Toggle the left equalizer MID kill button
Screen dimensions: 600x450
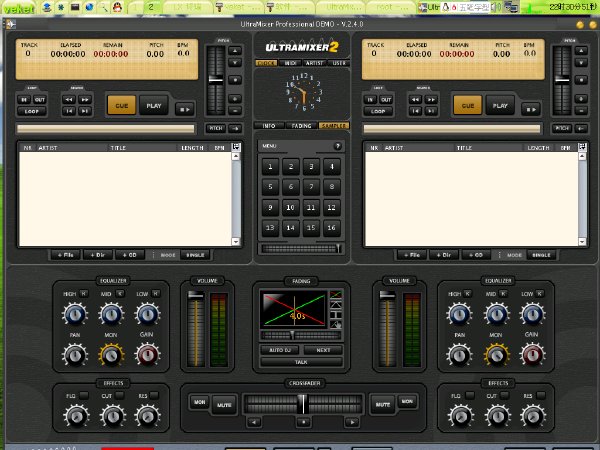pyautogui.click(x=120, y=293)
